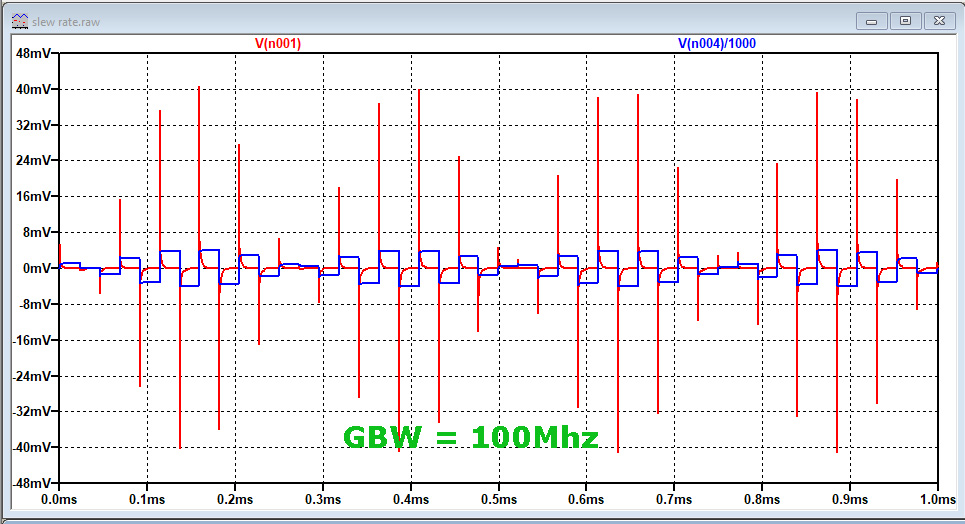
Task: Click the 0.0ms time axis label
Action: click(59, 499)
